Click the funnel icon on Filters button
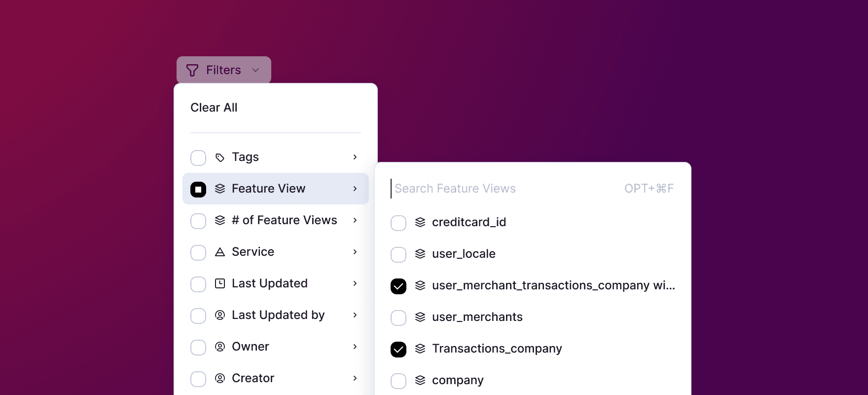This screenshot has height=395, width=868. pyautogui.click(x=192, y=70)
